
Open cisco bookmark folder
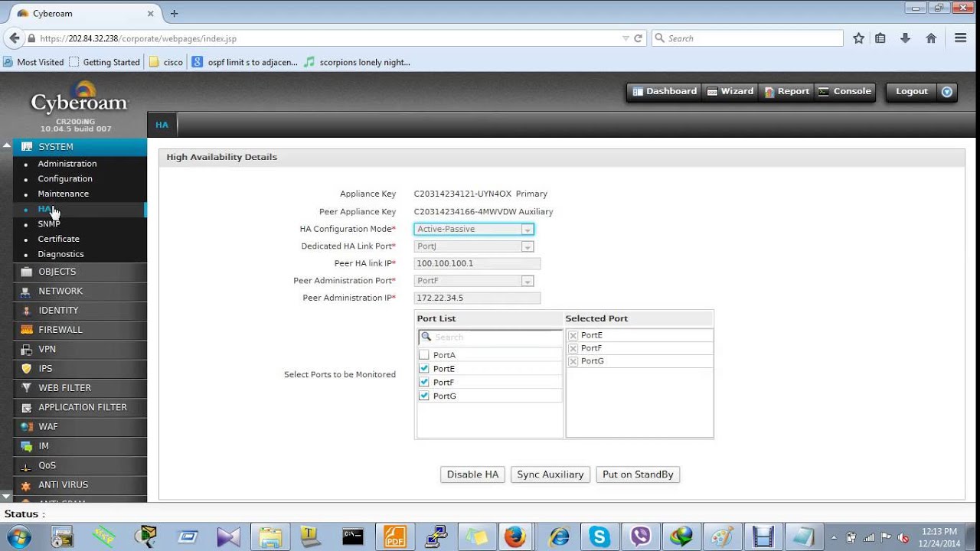click(x=166, y=62)
